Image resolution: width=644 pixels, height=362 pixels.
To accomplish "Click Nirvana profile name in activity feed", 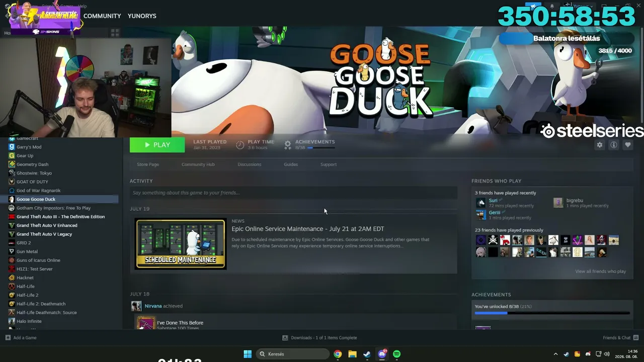I will pos(153,306).
